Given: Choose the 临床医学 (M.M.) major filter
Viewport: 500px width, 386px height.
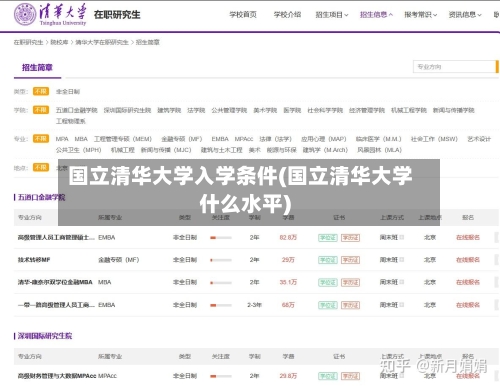Looking at the screenshot, I should [378, 139].
